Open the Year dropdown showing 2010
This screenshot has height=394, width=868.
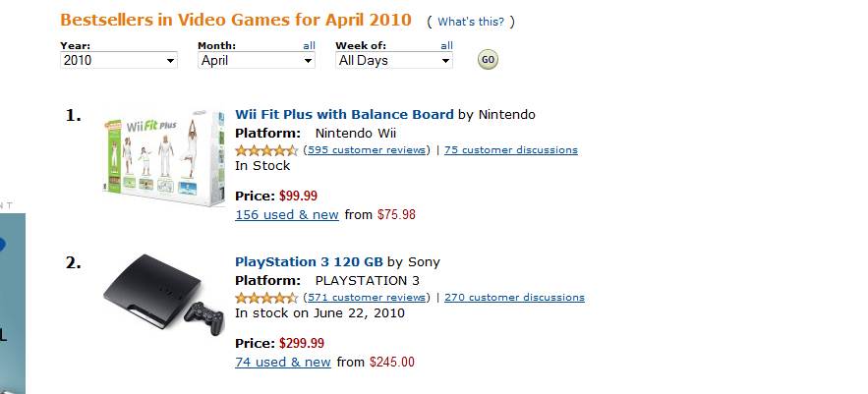(x=118, y=61)
